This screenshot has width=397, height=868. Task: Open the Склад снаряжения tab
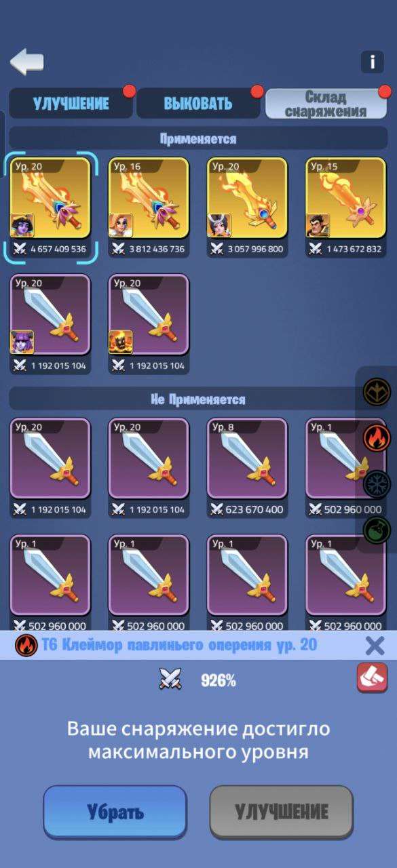coord(326,104)
